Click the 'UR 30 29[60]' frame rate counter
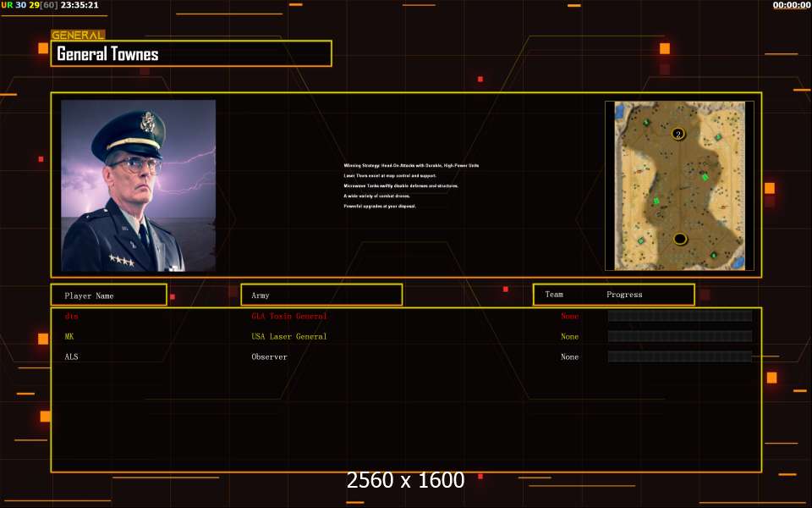Screen dimensions: 812x508 pyautogui.click(x=30, y=5)
